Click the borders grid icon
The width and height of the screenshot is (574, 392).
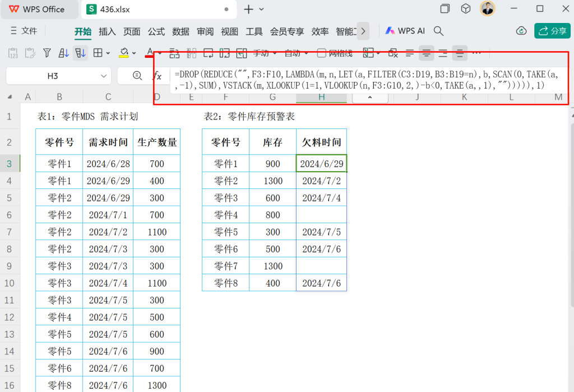tap(98, 53)
